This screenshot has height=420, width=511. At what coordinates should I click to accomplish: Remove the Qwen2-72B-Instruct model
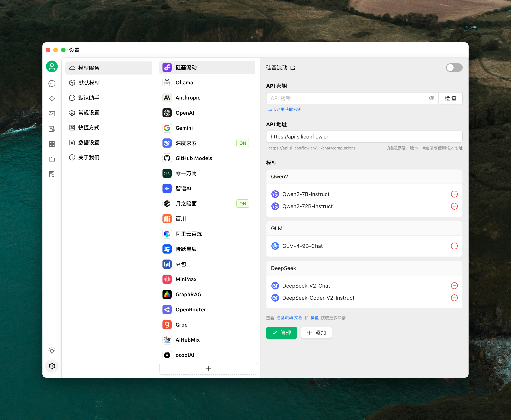click(x=454, y=206)
